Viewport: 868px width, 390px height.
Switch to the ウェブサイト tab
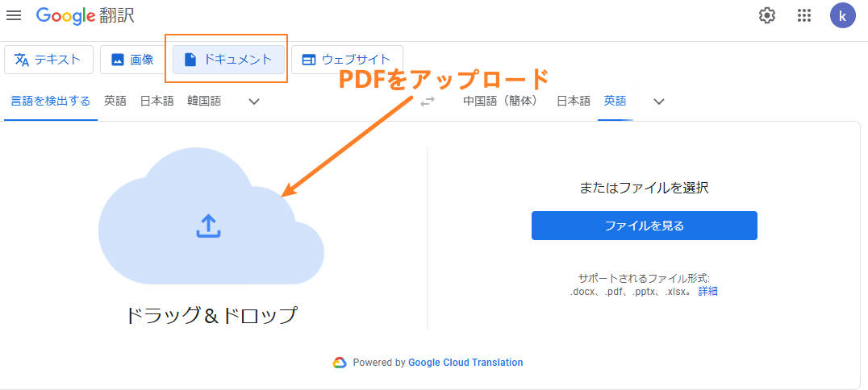pos(347,60)
